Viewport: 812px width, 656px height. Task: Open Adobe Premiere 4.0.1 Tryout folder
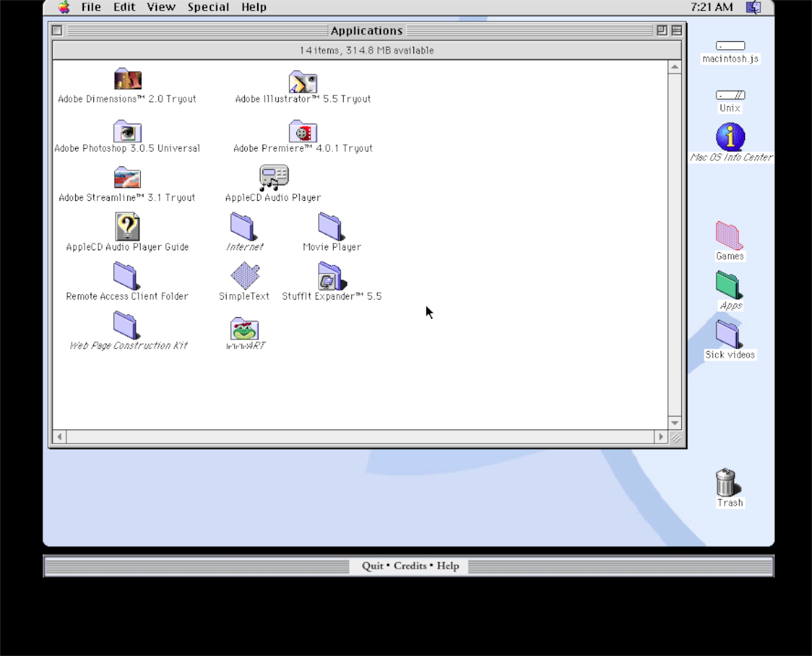pyautogui.click(x=302, y=132)
